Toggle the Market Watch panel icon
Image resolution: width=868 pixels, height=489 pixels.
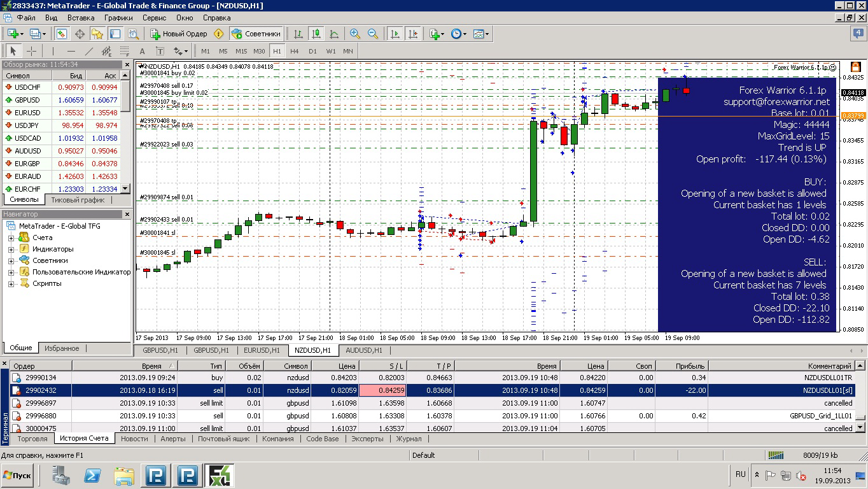point(62,34)
